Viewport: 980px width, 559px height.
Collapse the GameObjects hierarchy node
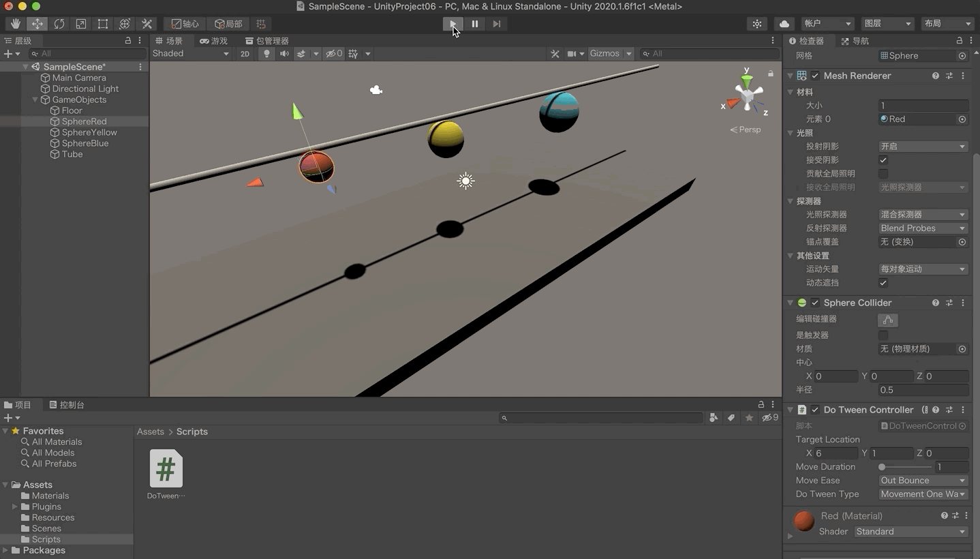(35, 100)
